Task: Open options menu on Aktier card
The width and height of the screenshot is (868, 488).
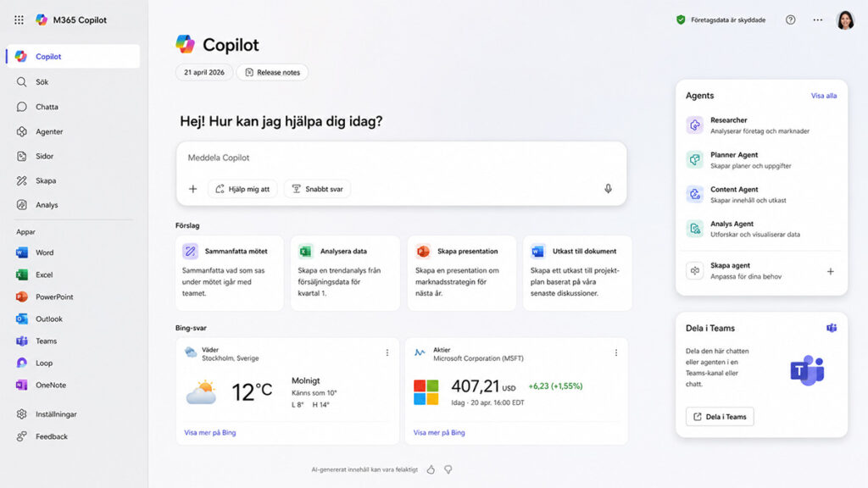Action: (x=615, y=353)
